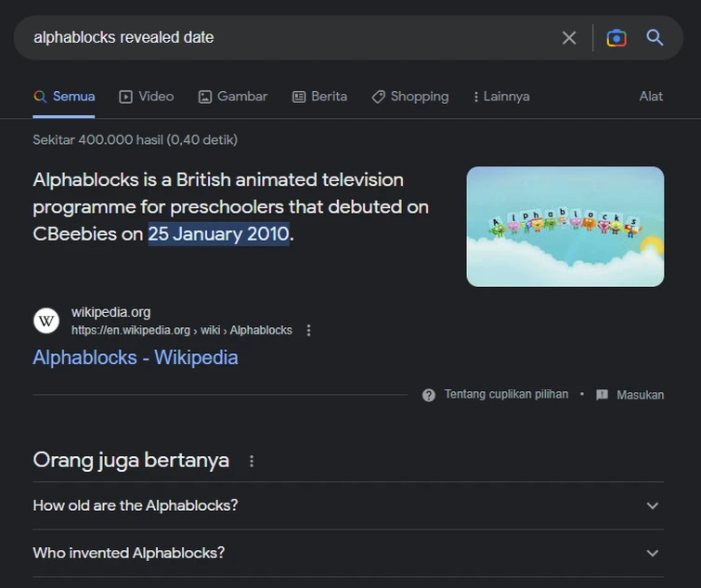Select the Semua tab
This screenshot has height=588, width=701.
[64, 97]
